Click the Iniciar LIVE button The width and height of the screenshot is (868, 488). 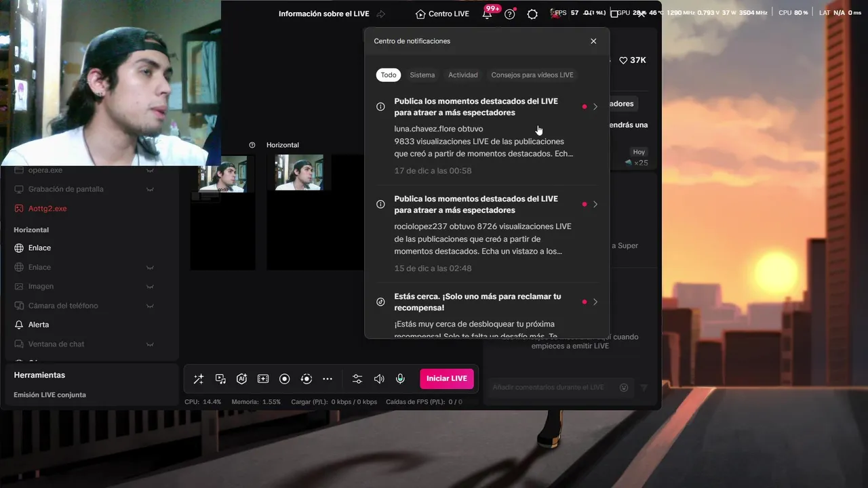447,378
